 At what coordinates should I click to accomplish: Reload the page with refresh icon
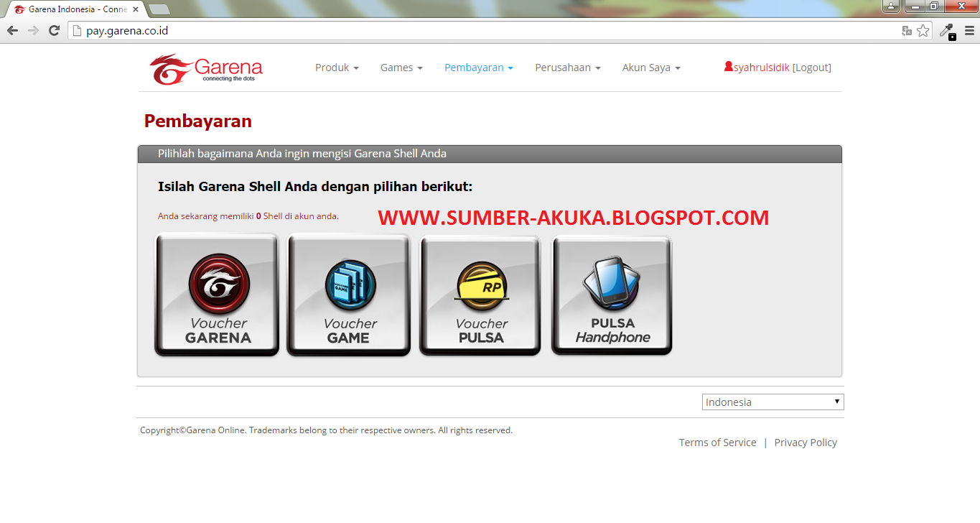coord(54,31)
